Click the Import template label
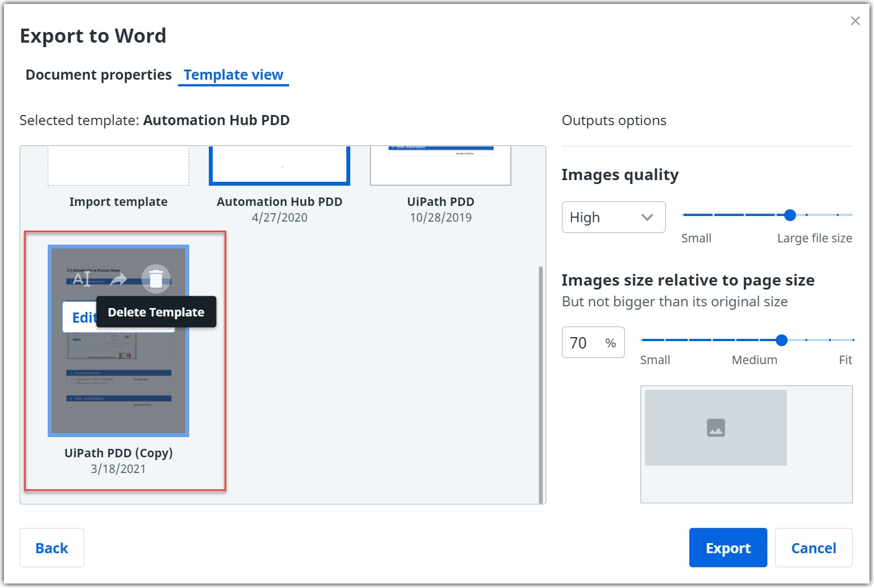The height and width of the screenshot is (588, 874). [x=118, y=201]
